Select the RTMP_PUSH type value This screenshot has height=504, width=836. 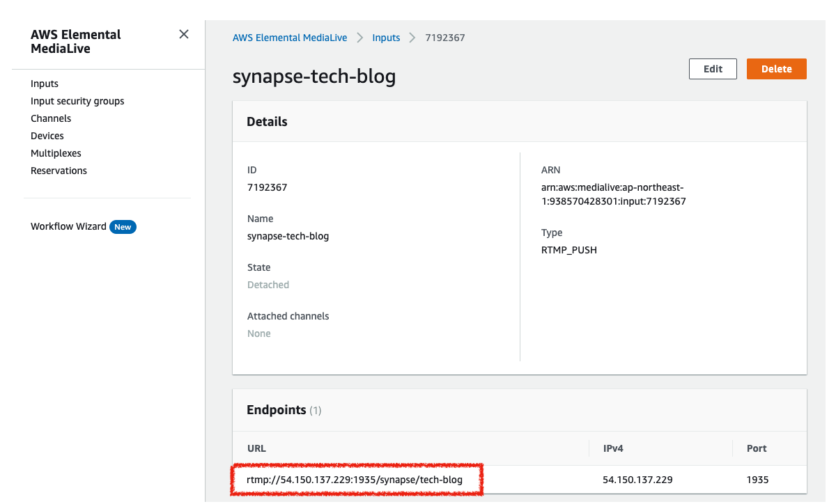pyautogui.click(x=569, y=250)
